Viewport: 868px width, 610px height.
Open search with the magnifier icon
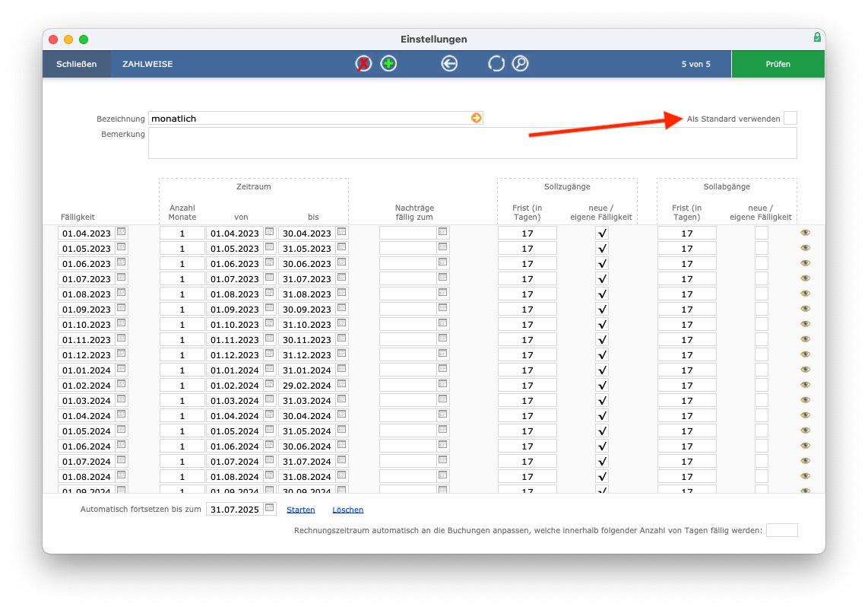tap(521, 64)
